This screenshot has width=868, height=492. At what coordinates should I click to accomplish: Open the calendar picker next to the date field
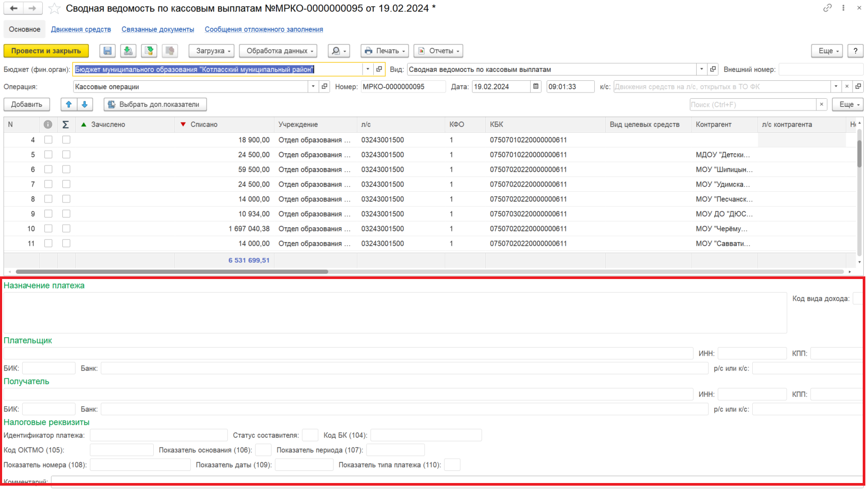[x=536, y=86]
